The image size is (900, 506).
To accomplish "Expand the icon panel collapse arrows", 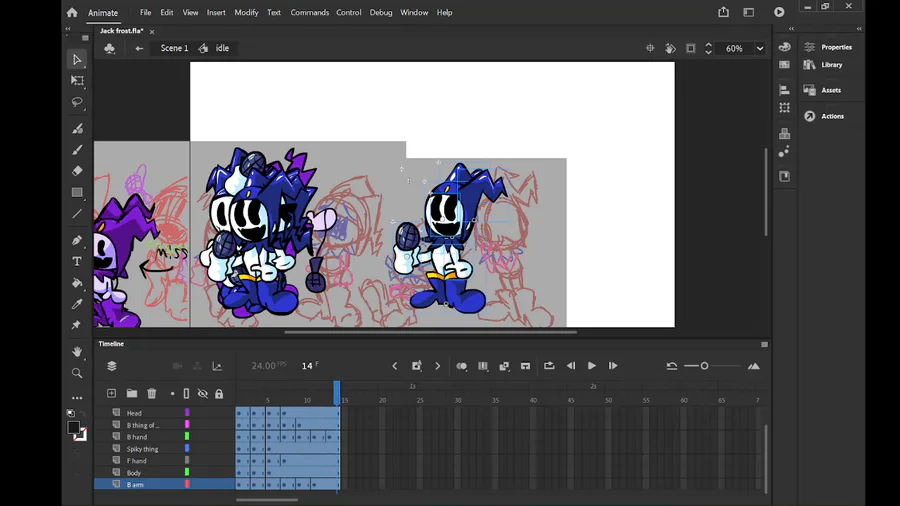I will [792, 28].
